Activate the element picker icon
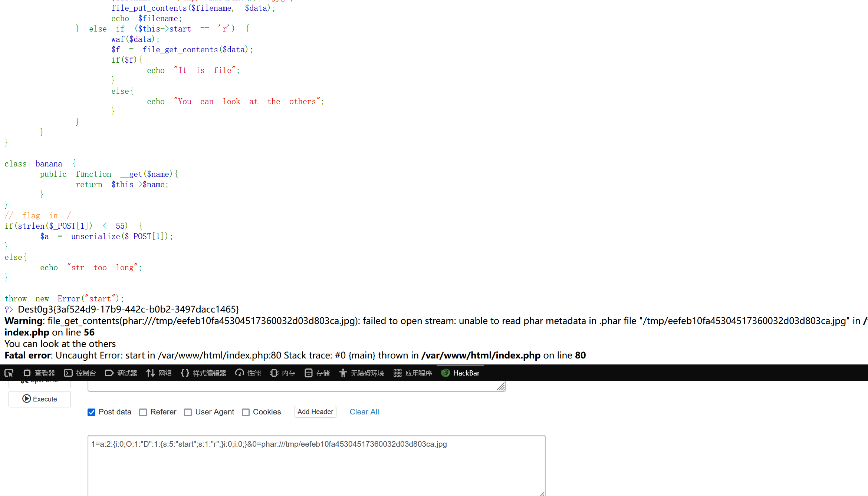This screenshot has width=868, height=496. pos(9,373)
